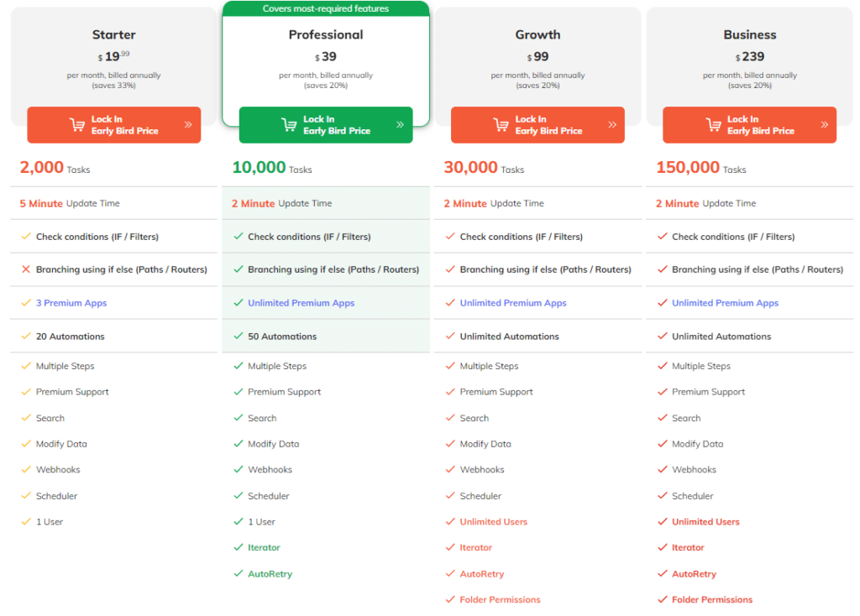Viewport: 860px width, 616px height.
Task: Click the 'Covers most-required features' banner
Action: pyautogui.click(x=326, y=8)
